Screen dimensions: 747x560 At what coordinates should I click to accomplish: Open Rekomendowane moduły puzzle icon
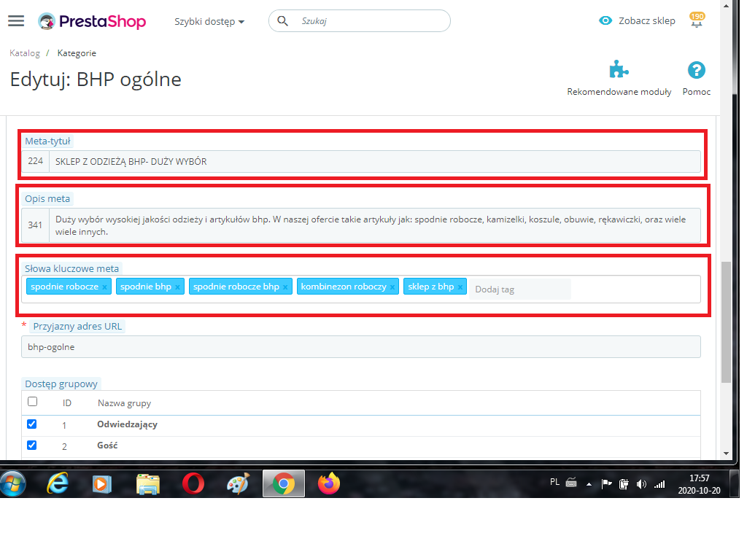[619, 69]
